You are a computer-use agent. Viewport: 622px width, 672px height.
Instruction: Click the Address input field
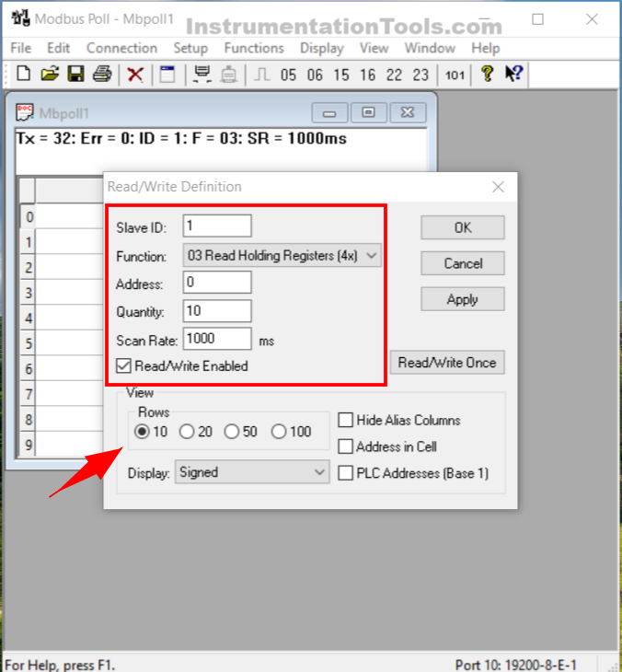click(217, 283)
